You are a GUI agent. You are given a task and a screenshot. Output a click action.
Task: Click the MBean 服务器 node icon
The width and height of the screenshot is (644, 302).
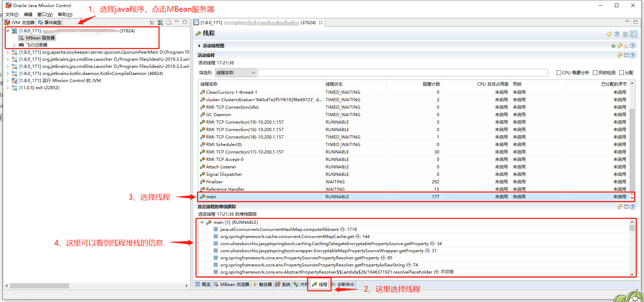(21, 38)
